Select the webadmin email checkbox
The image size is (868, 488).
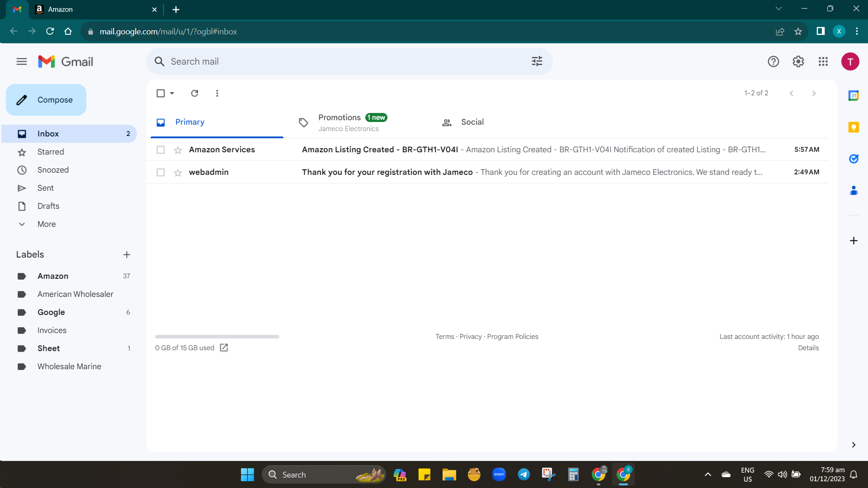(x=160, y=172)
